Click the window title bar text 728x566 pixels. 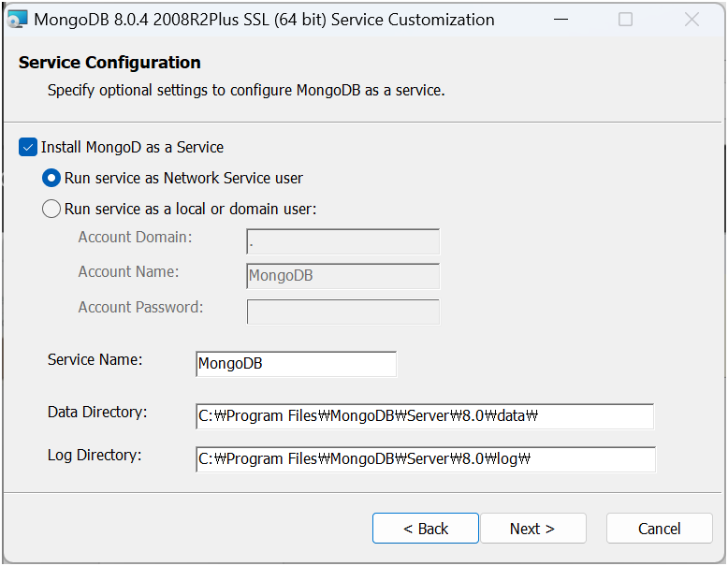click(264, 19)
